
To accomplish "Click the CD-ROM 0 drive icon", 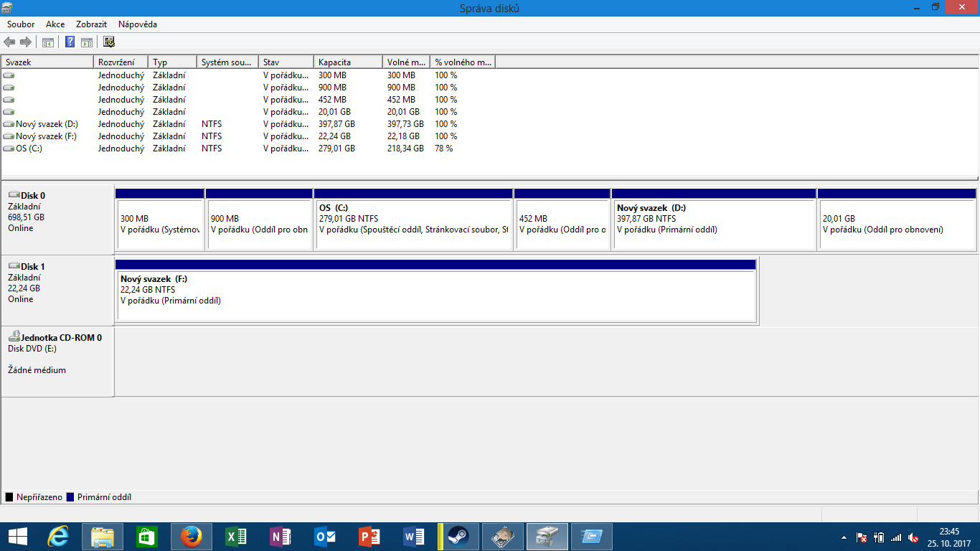I will [14, 337].
